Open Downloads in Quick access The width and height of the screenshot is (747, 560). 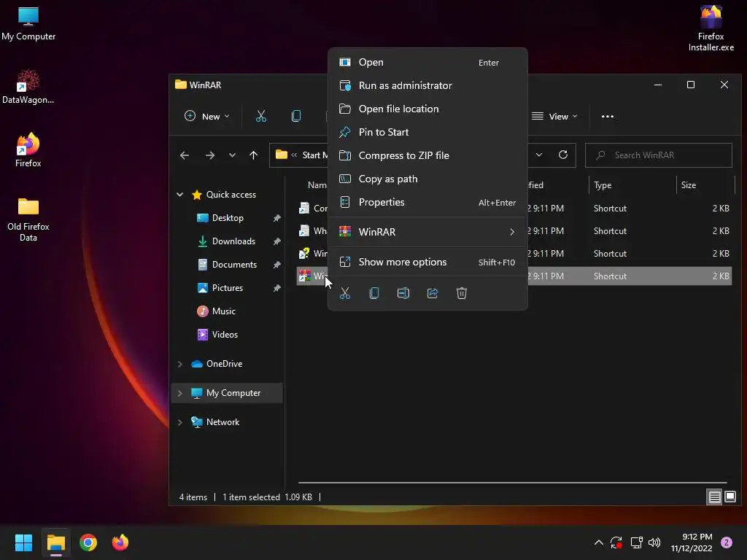tap(233, 241)
